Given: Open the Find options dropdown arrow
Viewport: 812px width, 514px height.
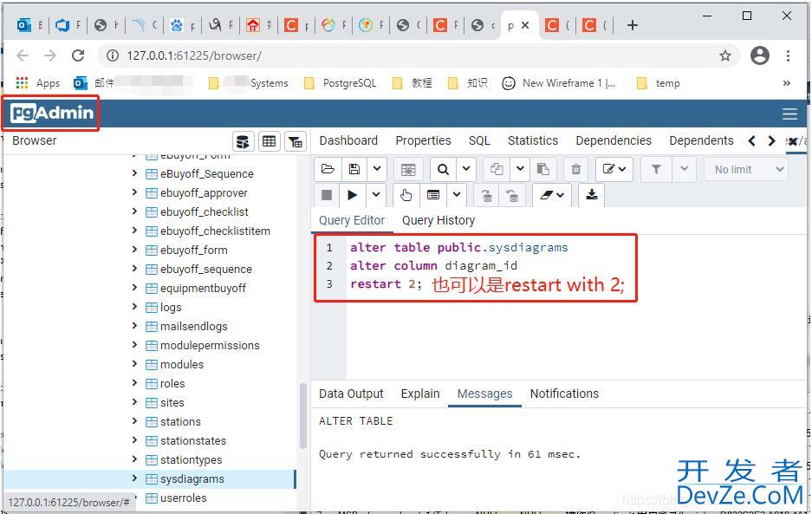Looking at the screenshot, I should 466,169.
